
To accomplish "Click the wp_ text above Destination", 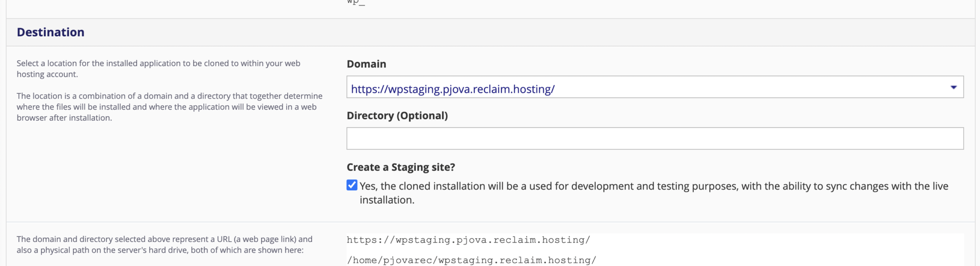I will click(x=356, y=2).
